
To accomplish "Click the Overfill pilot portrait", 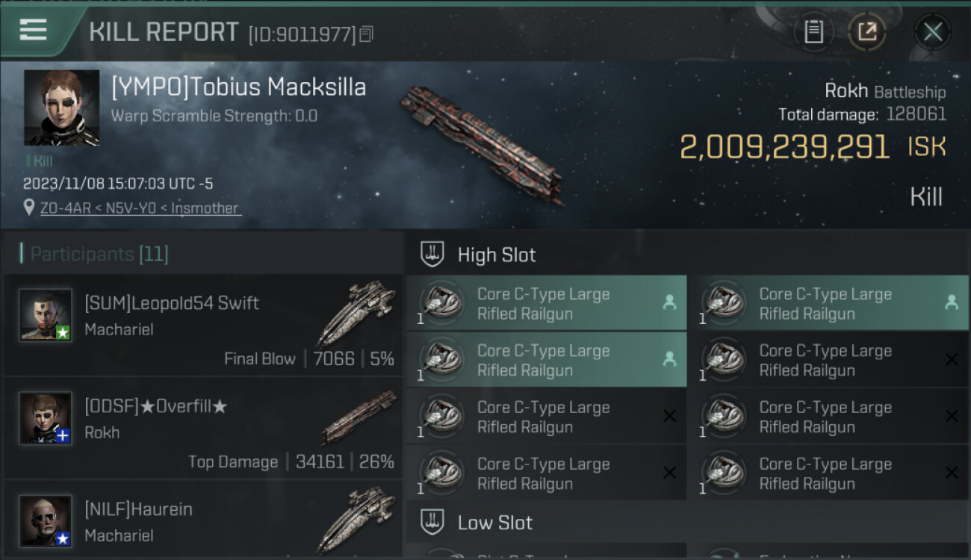I will tap(46, 417).
